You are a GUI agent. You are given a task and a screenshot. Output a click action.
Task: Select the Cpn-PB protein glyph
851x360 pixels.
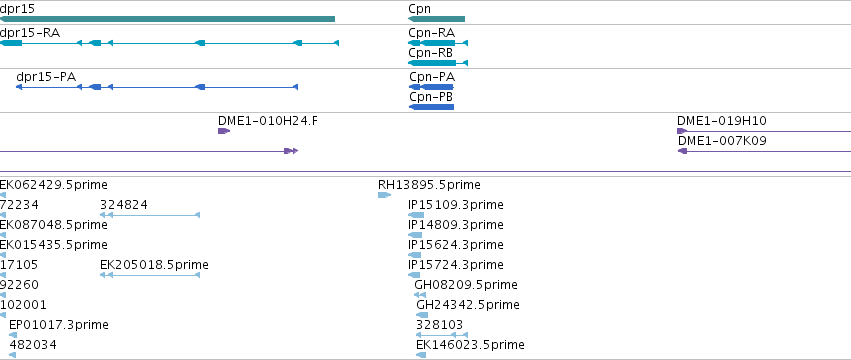[x=431, y=107]
